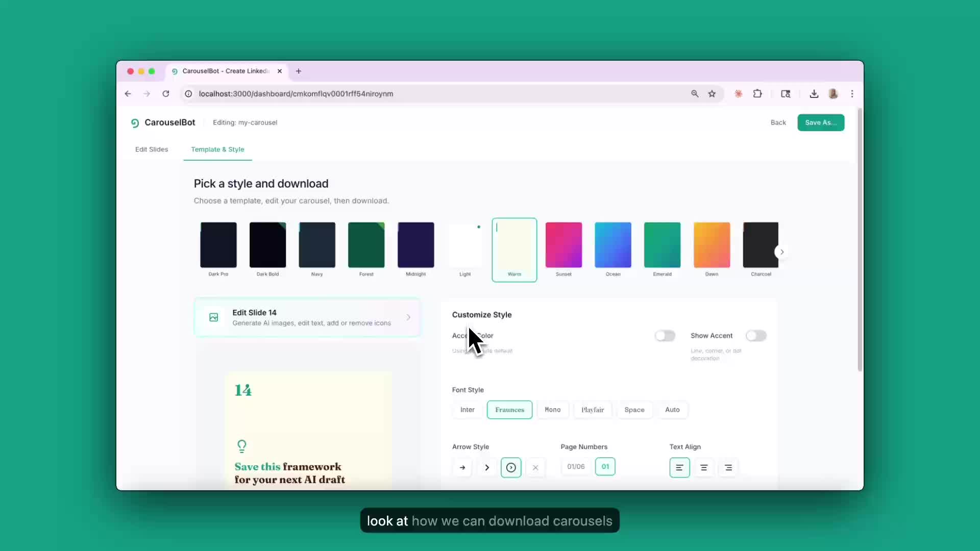Set text align to left icon
Image resolution: width=980 pixels, height=551 pixels.
point(679,467)
